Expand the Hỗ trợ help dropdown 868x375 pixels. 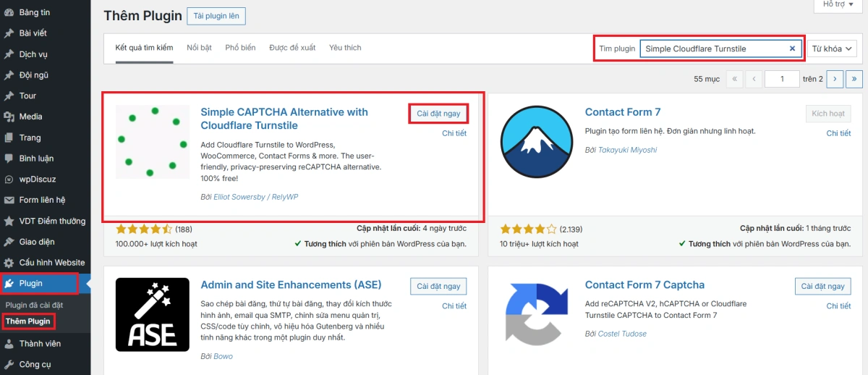[839, 4]
